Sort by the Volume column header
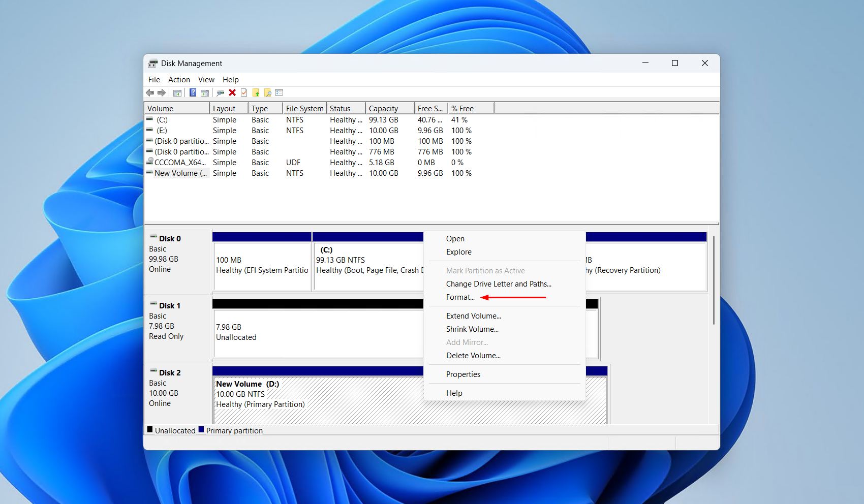Viewport: 864px width, 504px height. coord(177,108)
